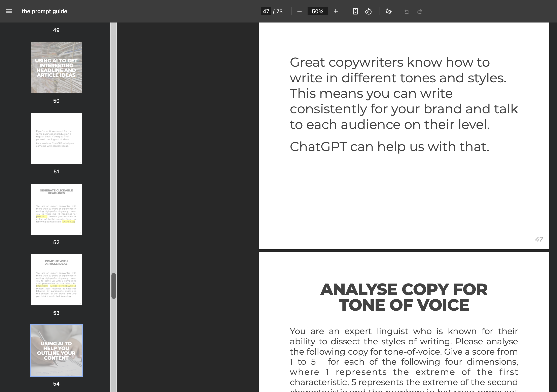Image resolution: width=557 pixels, height=392 pixels.
Task: Click the 'ChatGPT can help us with that.' line
Action: click(389, 147)
